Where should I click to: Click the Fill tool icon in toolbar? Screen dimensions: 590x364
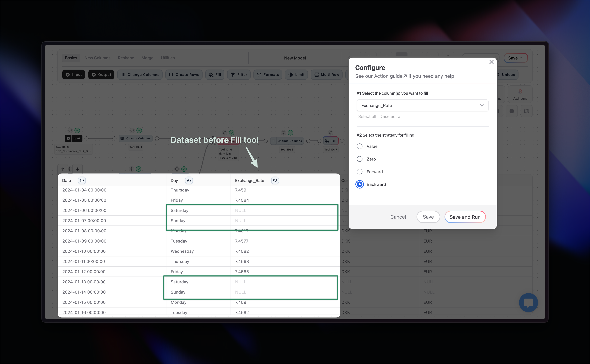pyautogui.click(x=211, y=75)
